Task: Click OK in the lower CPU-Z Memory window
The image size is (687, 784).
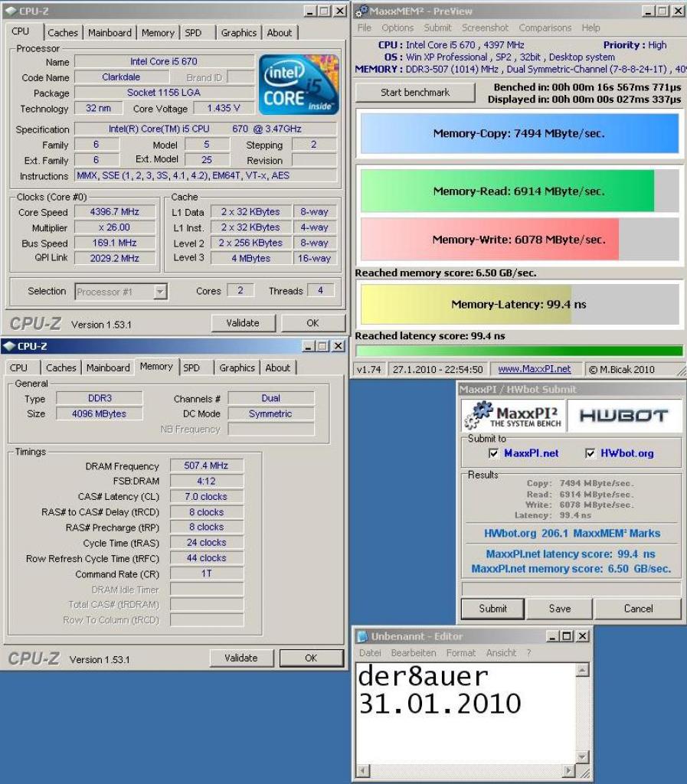Action: [x=311, y=658]
